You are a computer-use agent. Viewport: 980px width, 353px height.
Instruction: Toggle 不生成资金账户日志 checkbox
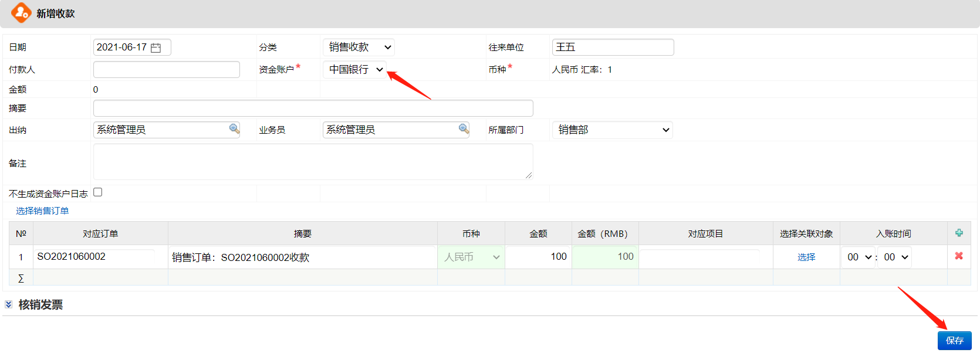[98, 192]
